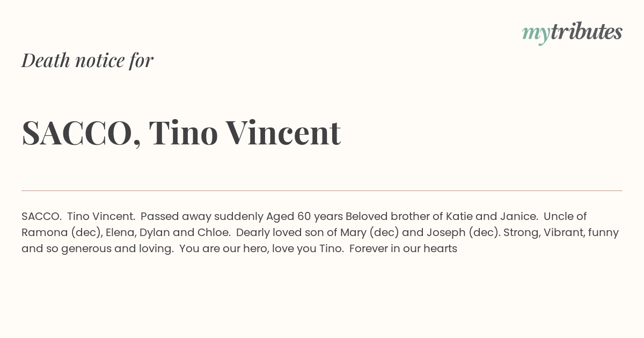Click the green "my" part of logo
This screenshot has height=338, width=644.
[536, 35]
